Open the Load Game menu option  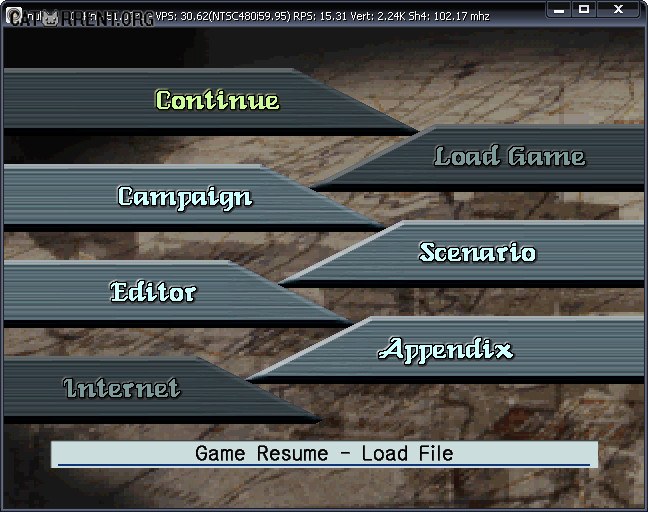tap(510, 156)
